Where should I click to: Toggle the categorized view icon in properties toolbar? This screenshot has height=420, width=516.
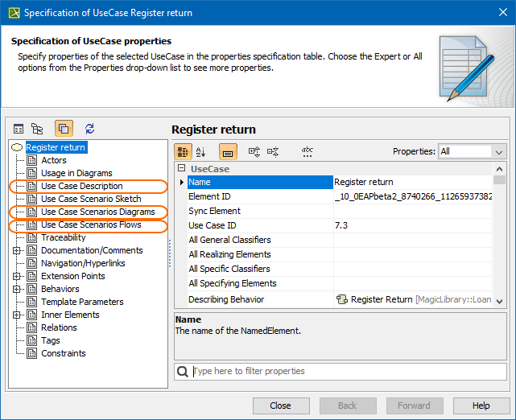point(183,151)
